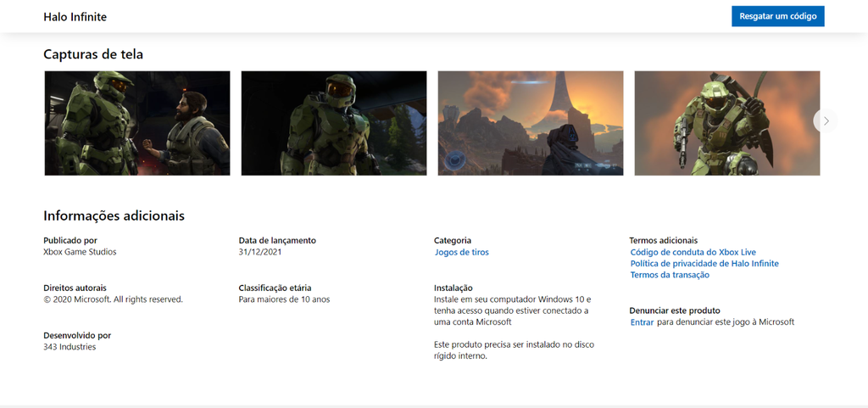868x408 pixels.
Task: Click the Capturas de tela heading
Action: (x=93, y=54)
